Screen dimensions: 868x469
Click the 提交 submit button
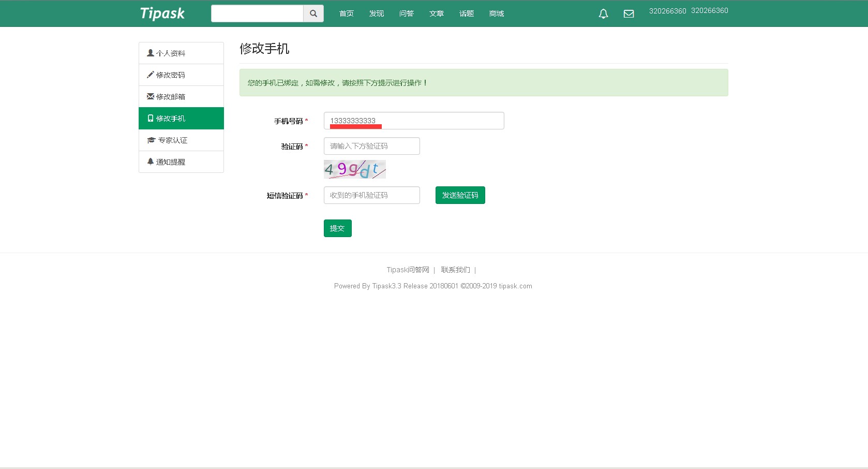click(x=338, y=228)
